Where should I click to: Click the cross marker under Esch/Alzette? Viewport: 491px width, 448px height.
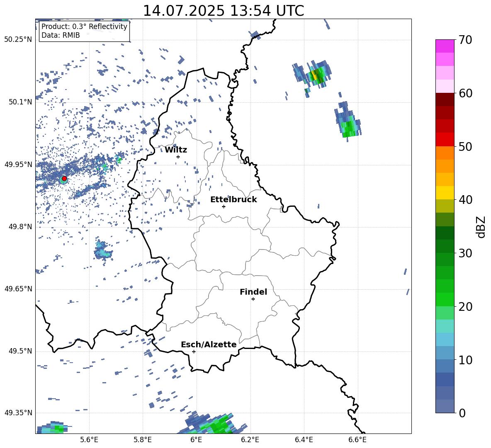tap(194, 351)
